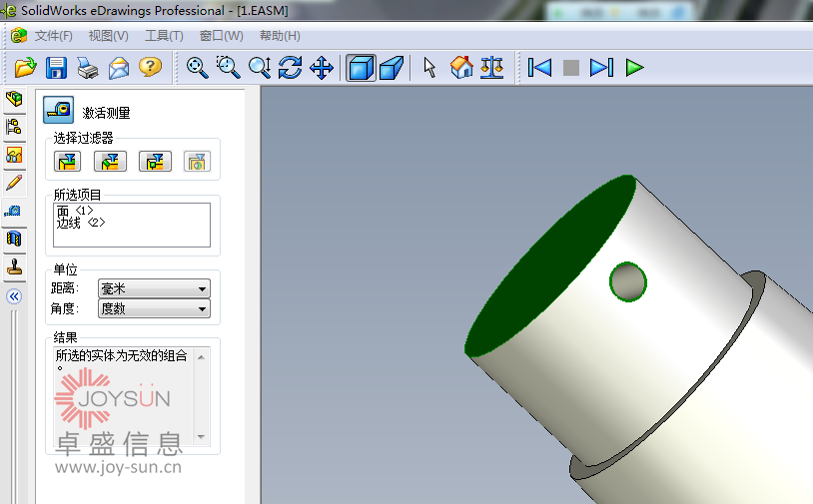This screenshot has width=813, height=504.
Task: Toggle the Shaded display mode cube
Action: [361, 67]
